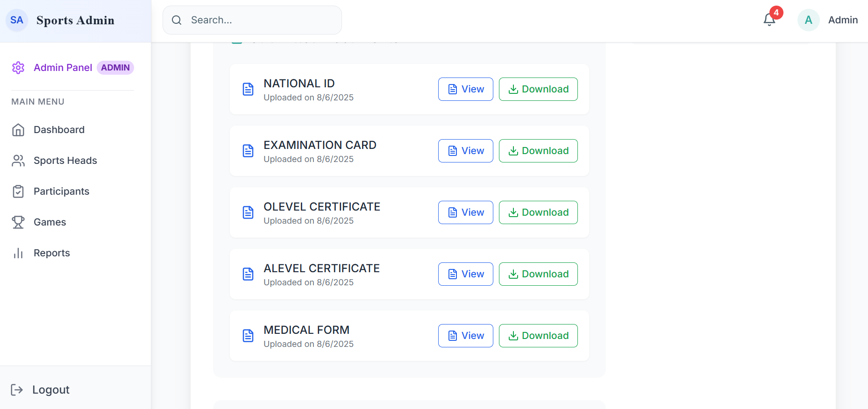Click the Dashboard home icon
Screen dimensions: 868x409
pos(18,130)
